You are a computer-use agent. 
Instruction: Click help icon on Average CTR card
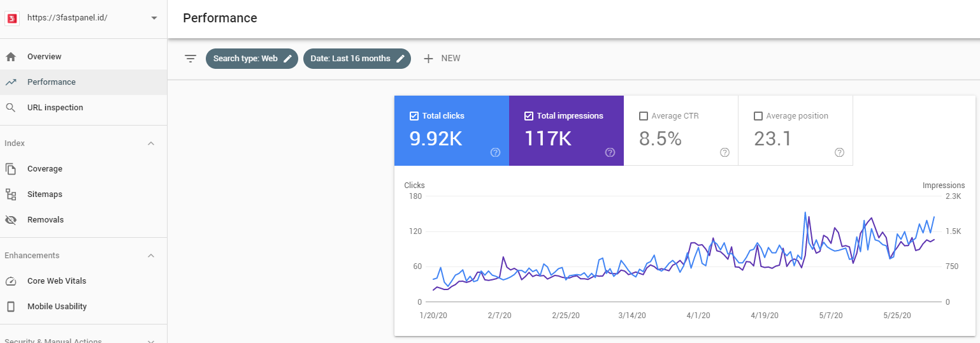coord(724,152)
